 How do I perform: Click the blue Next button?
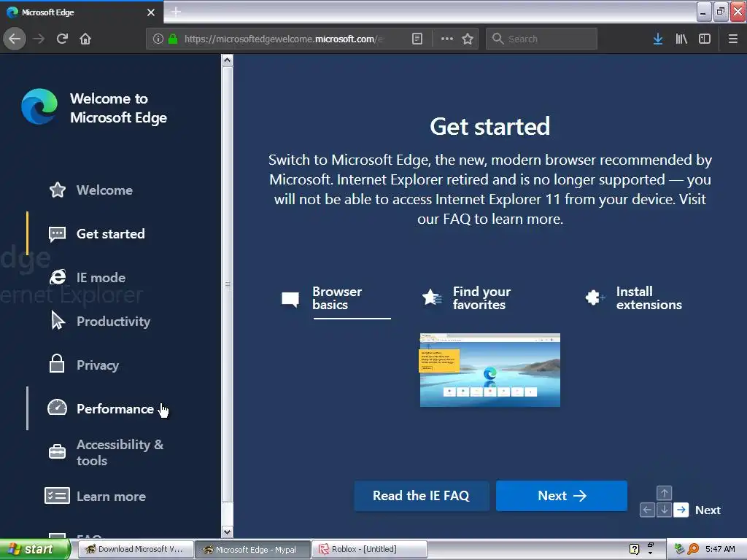[x=561, y=496]
